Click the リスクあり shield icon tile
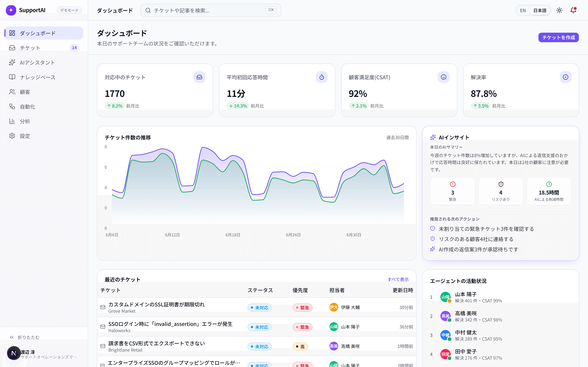 [x=501, y=191]
